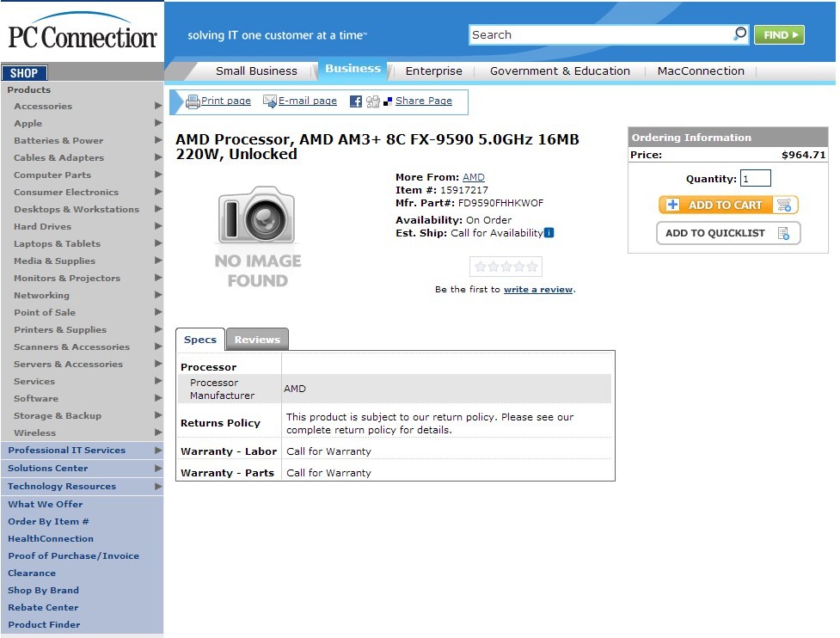This screenshot has height=638, width=840.
Task: Select the Specs tab
Action: point(200,340)
